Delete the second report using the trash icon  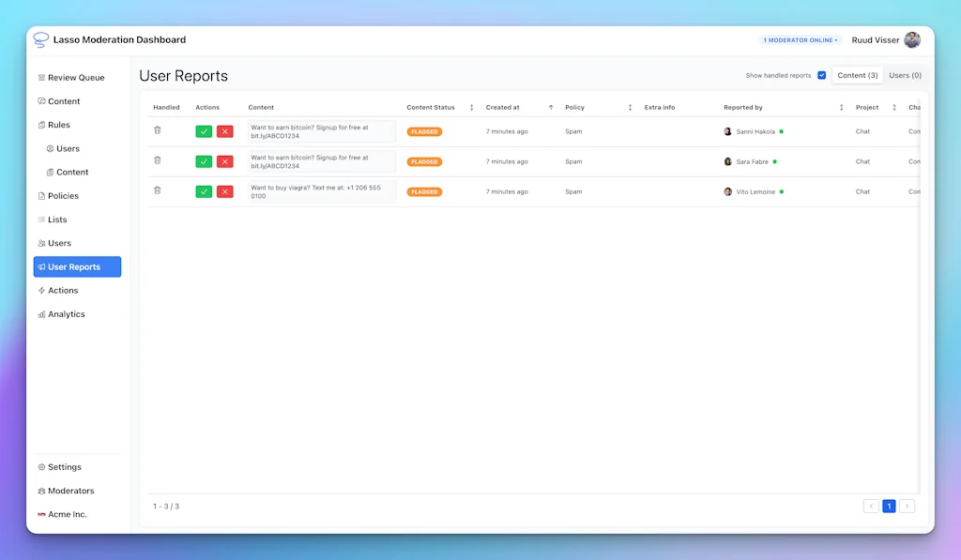pos(158,161)
